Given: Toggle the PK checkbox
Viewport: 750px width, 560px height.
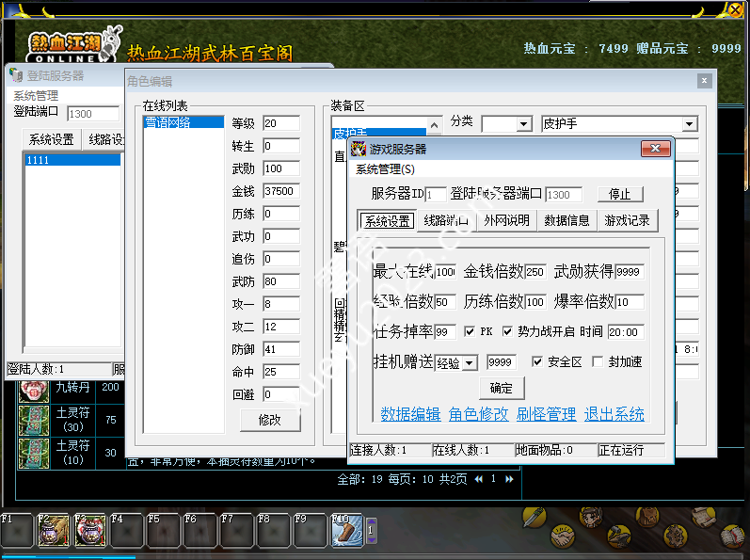Looking at the screenshot, I should point(471,332).
